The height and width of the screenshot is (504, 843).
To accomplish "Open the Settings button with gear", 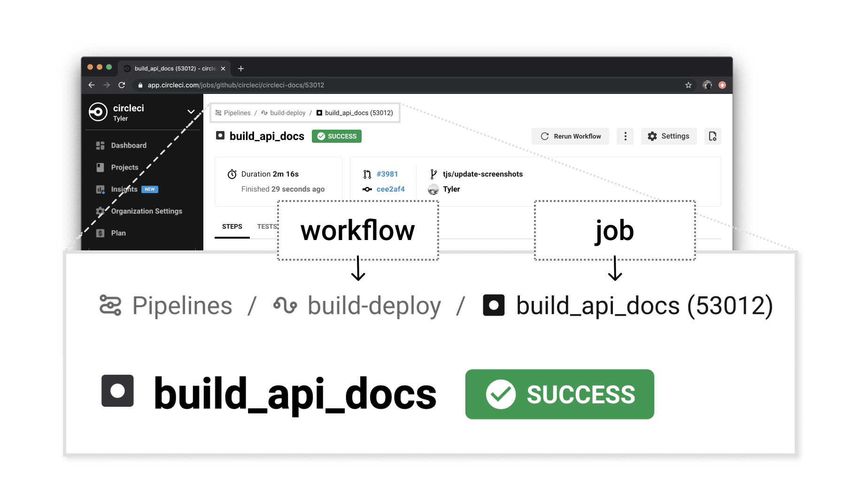I will (x=669, y=136).
